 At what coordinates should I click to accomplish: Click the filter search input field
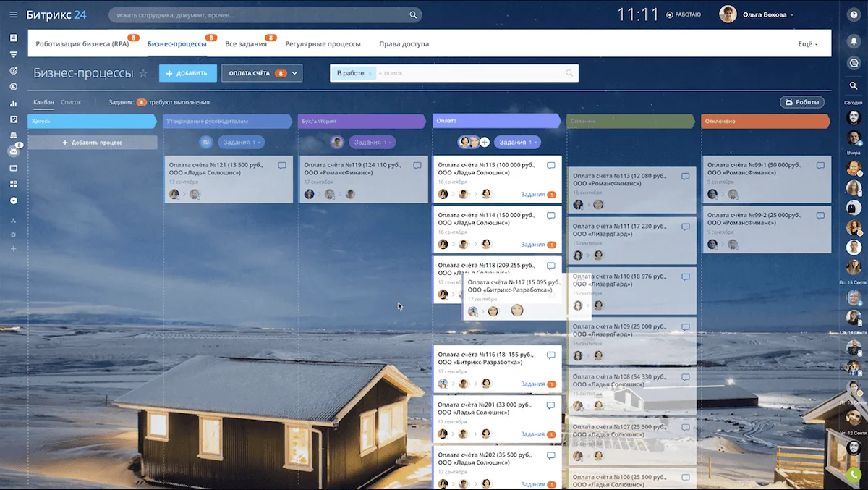pos(470,73)
